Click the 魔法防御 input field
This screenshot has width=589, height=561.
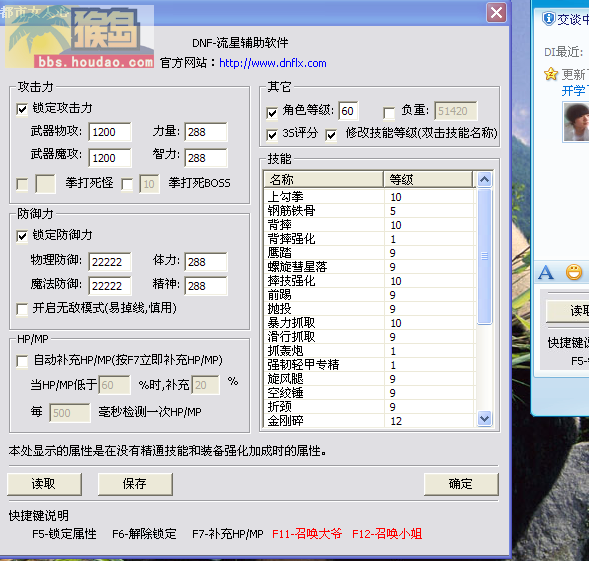pyautogui.click(x=110, y=286)
